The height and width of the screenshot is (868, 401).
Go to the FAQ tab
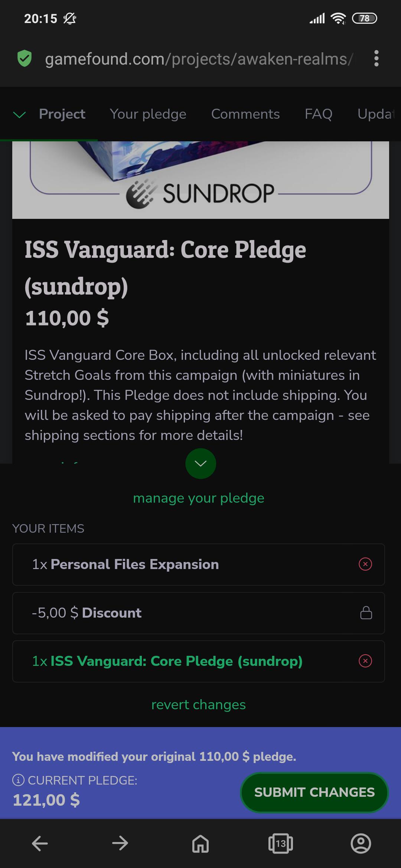tap(319, 114)
